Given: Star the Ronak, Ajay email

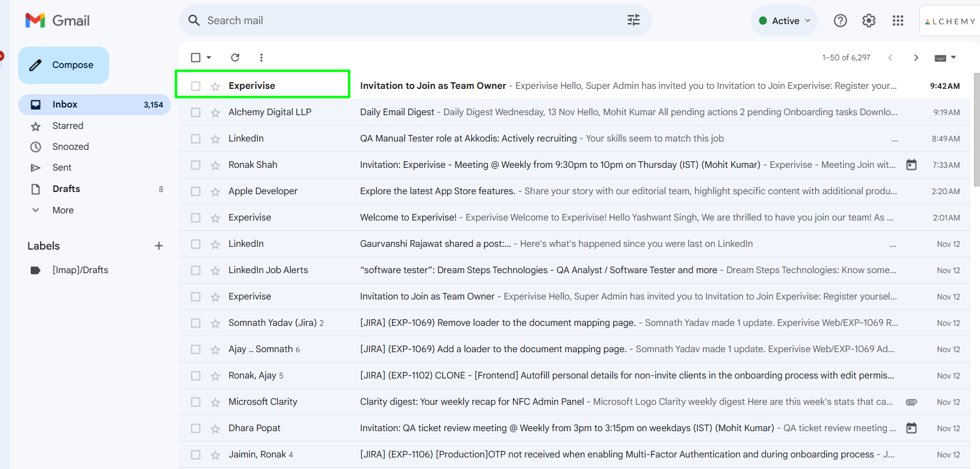Looking at the screenshot, I should point(215,376).
